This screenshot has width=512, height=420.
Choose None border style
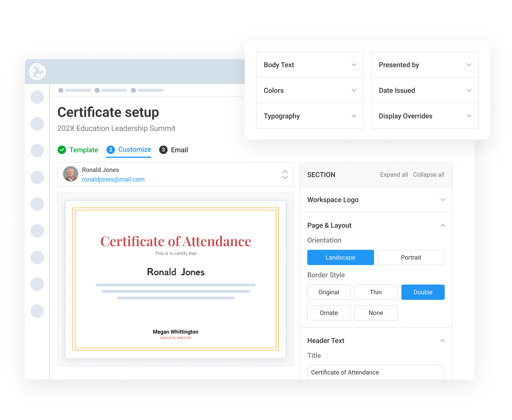[376, 313]
